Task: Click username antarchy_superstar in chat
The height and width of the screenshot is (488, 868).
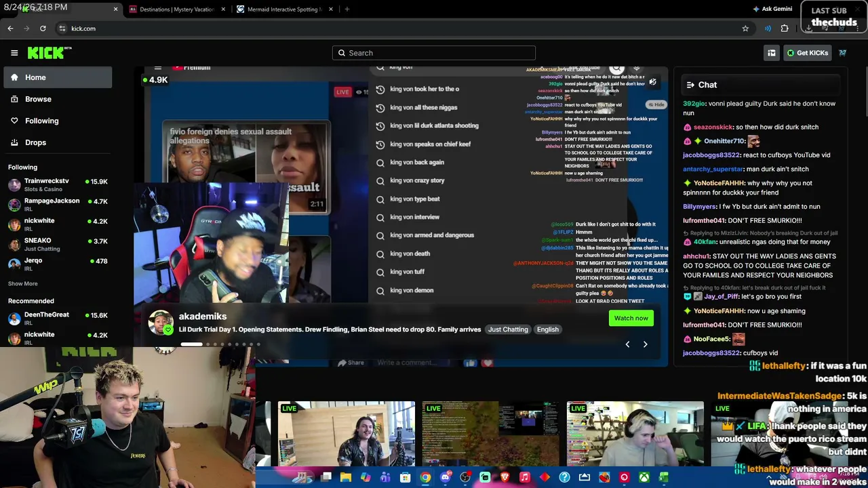Action: click(x=713, y=169)
